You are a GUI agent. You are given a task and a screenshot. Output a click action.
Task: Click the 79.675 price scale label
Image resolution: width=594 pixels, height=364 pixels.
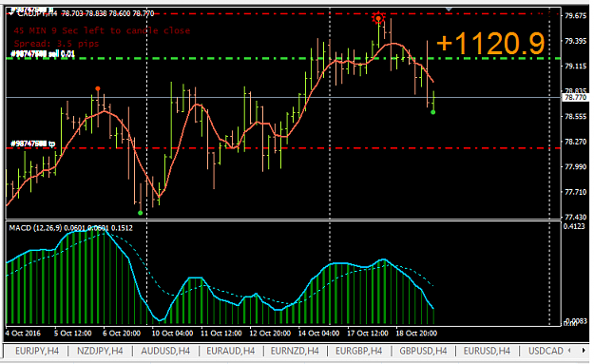click(575, 15)
